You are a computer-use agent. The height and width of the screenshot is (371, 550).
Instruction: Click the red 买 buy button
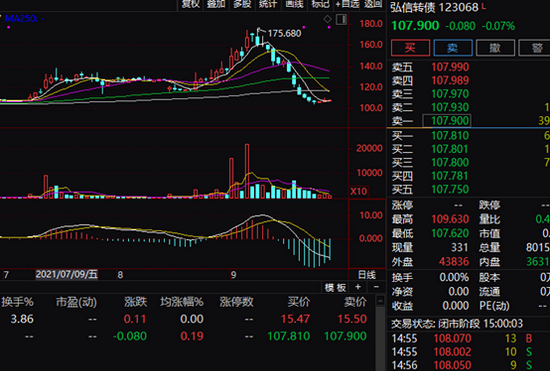410,47
